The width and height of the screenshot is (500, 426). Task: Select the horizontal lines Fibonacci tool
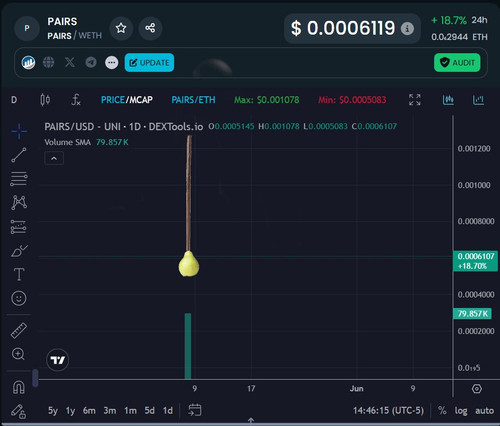[19, 179]
